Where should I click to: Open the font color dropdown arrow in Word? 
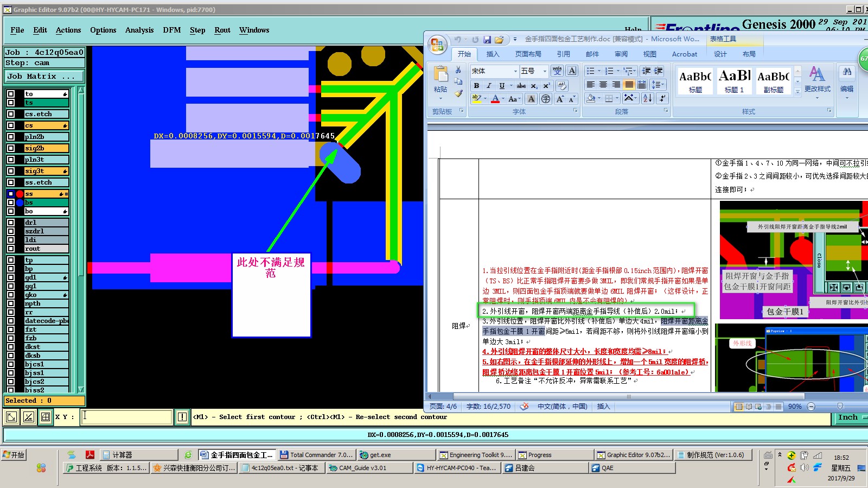pyautogui.click(x=503, y=99)
